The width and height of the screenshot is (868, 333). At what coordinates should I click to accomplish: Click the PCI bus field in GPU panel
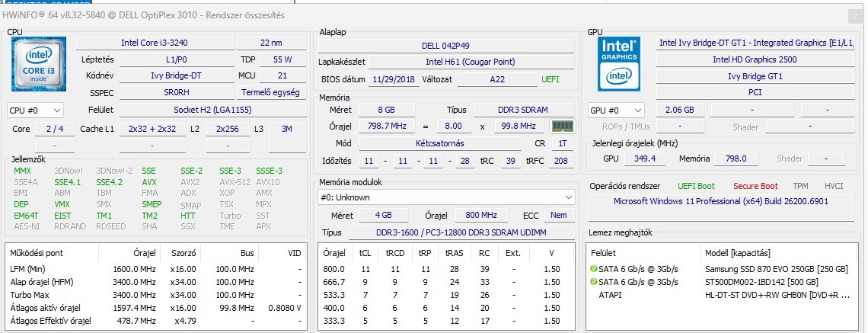(755, 92)
